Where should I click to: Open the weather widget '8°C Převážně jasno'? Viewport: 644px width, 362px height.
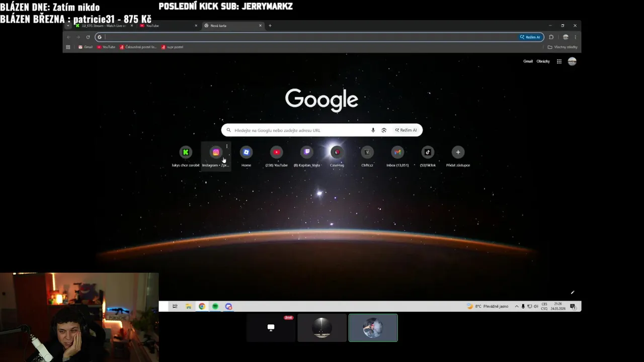488,306
